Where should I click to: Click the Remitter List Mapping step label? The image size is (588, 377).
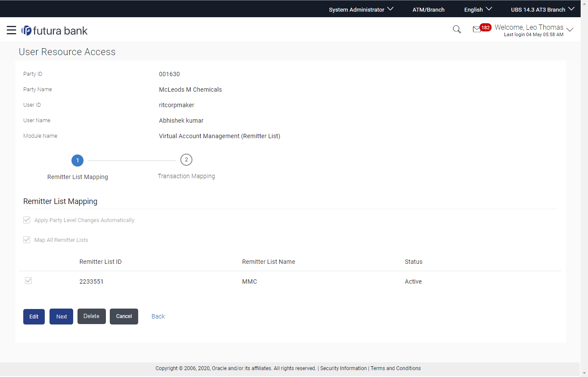tap(77, 177)
